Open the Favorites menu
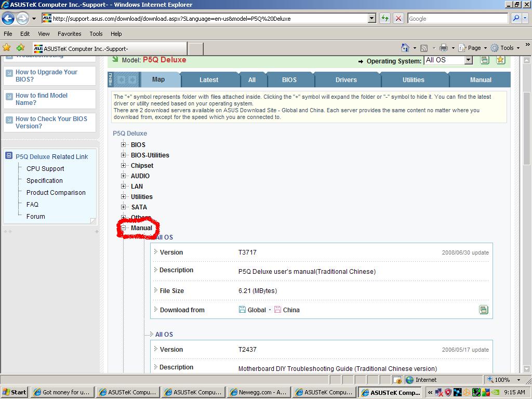The image size is (532, 399). coord(69,34)
